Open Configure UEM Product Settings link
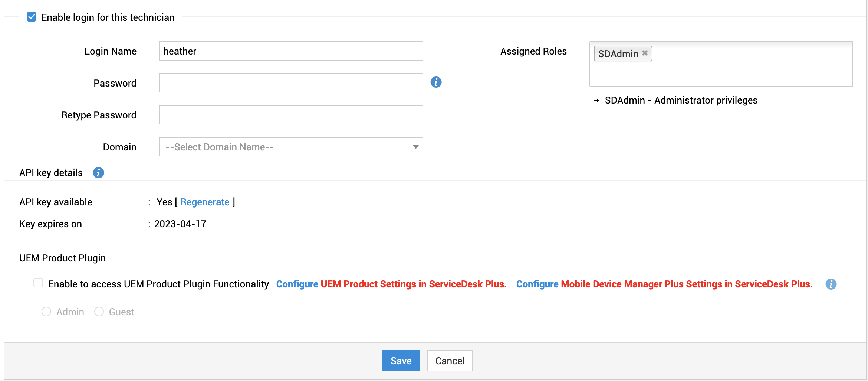This screenshot has width=868, height=381. click(391, 284)
